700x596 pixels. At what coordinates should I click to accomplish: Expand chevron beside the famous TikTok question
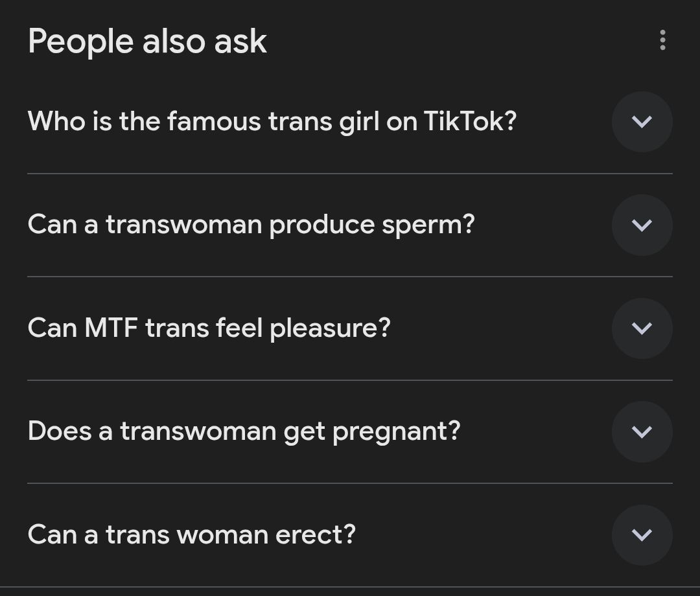click(642, 122)
